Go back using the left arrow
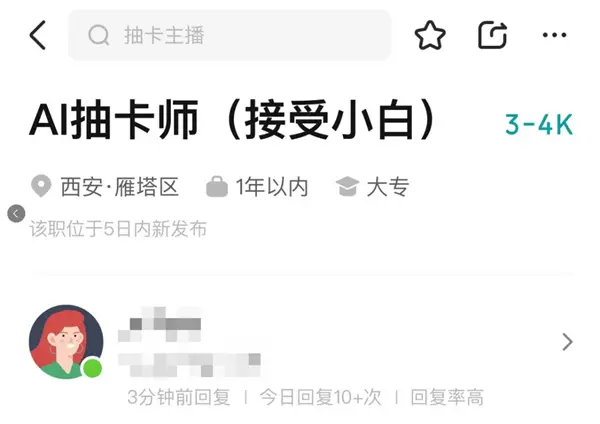600x424 pixels. click(38, 35)
